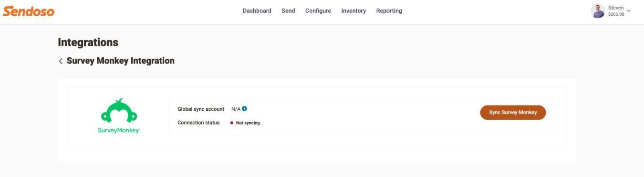
Task: Open the Dashboard menu item
Action: tap(257, 10)
